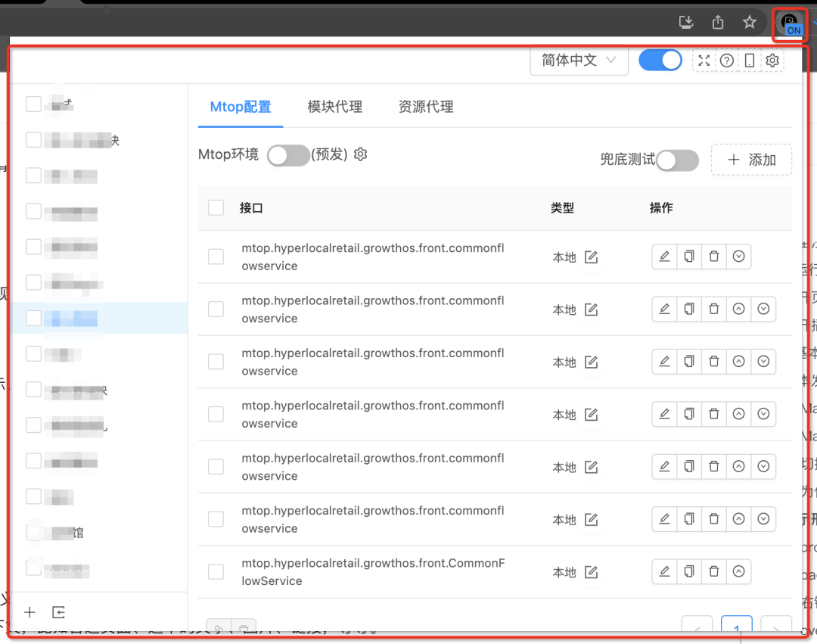
Task: Click the pencil edit icon in first table row
Action: (664, 257)
